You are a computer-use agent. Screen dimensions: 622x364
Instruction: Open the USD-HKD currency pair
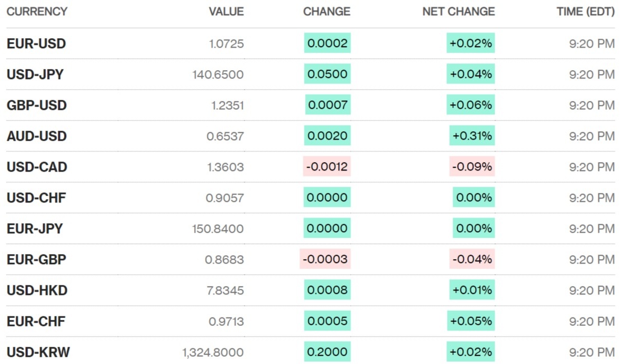pos(36,291)
